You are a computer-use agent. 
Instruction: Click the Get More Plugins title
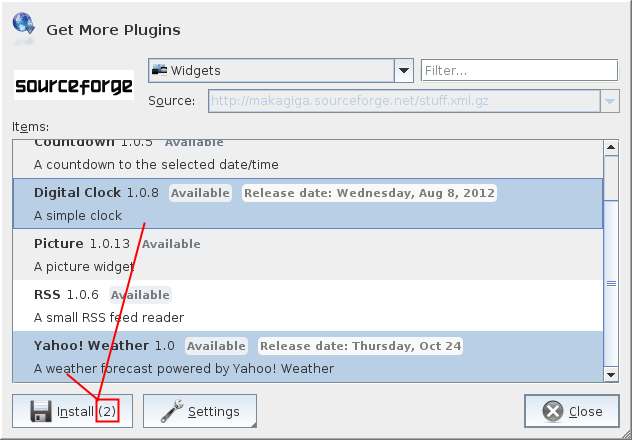tap(113, 30)
